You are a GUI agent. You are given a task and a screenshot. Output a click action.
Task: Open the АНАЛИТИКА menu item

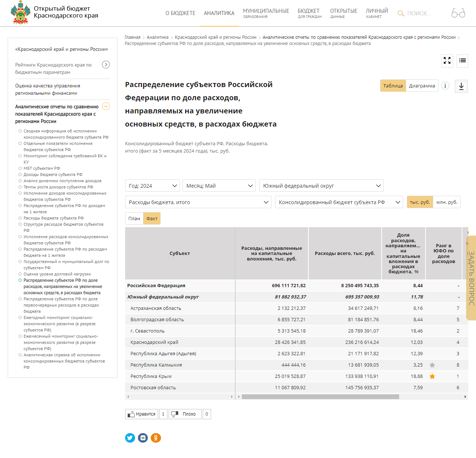(x=219, y=13)
